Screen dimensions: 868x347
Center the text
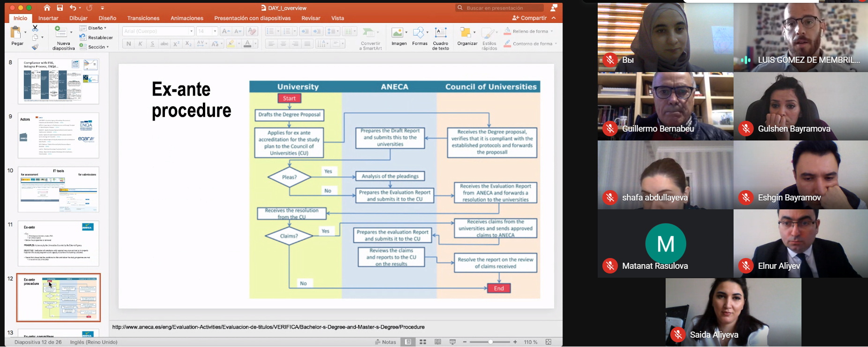coord(283,44)
